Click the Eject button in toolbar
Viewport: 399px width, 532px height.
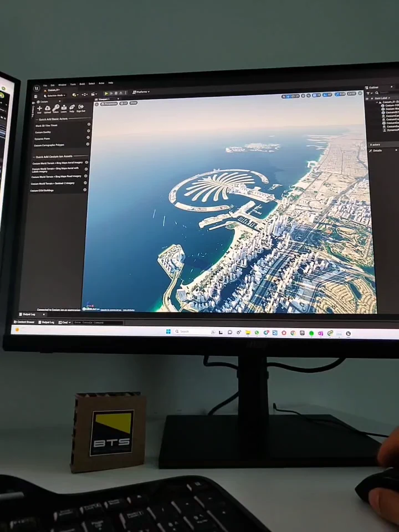pos(121,93)
